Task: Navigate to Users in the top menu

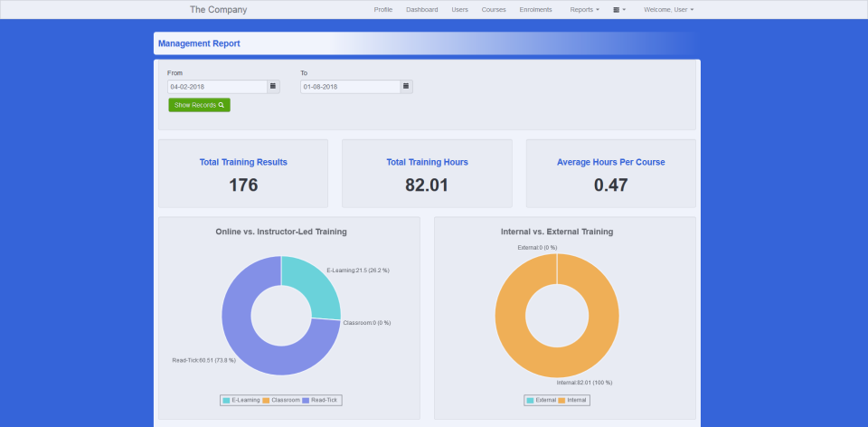Action: [460, 10]
